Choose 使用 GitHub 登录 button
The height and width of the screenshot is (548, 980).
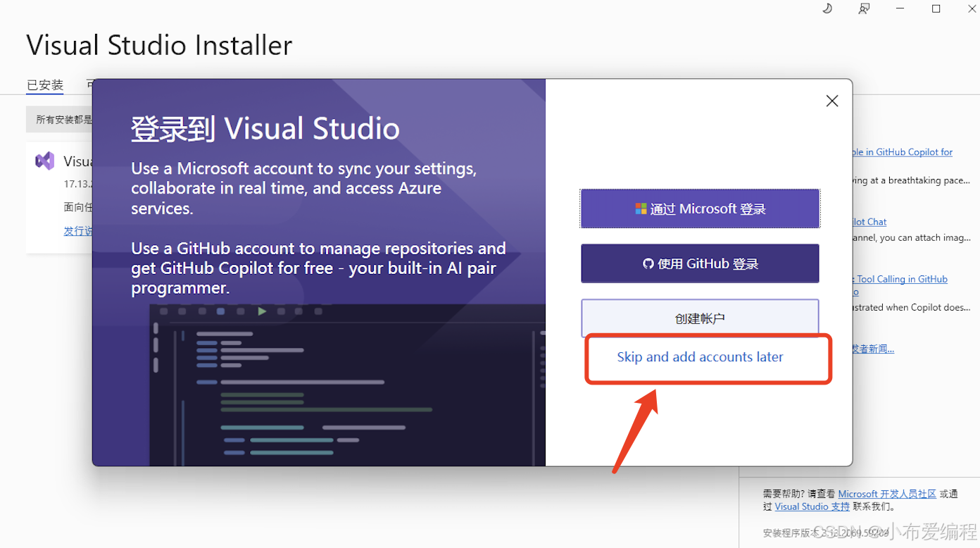click(x=700, y=263)
